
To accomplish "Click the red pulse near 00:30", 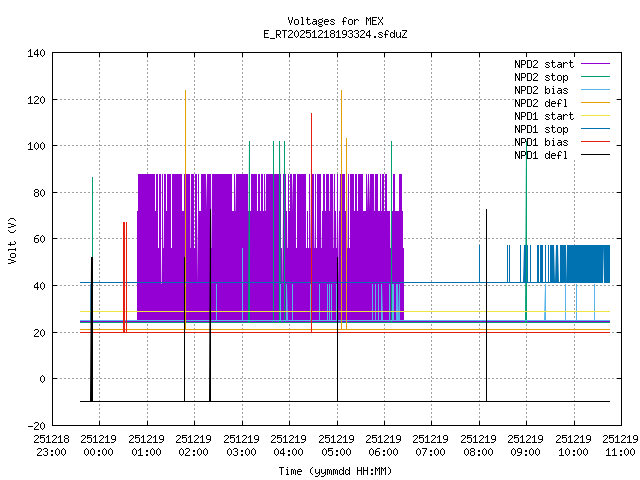I will 125,275.
